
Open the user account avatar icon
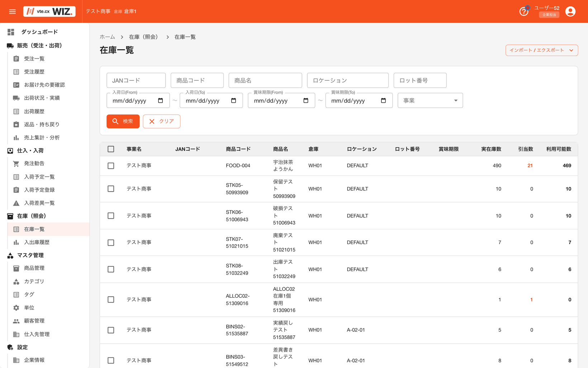click(570, 11)
